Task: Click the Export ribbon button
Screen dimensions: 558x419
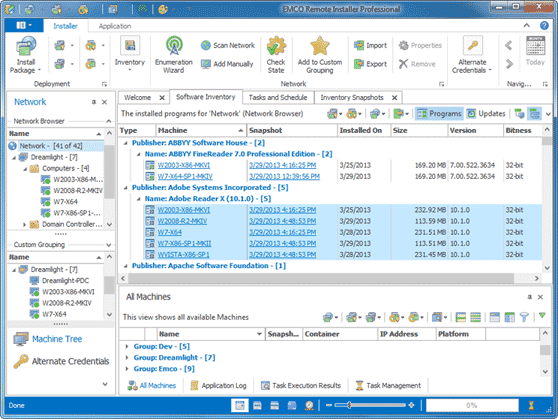Action: coord(370,64)
